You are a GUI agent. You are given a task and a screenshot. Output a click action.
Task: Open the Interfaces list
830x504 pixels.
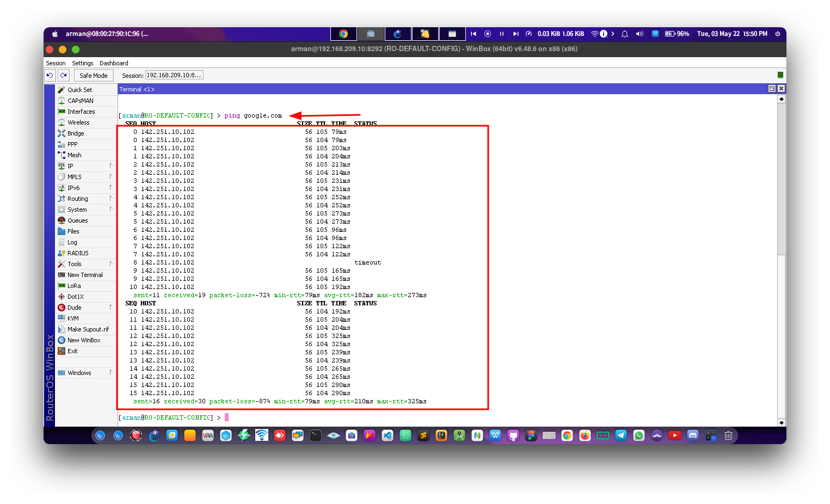(x=81, y=111)
